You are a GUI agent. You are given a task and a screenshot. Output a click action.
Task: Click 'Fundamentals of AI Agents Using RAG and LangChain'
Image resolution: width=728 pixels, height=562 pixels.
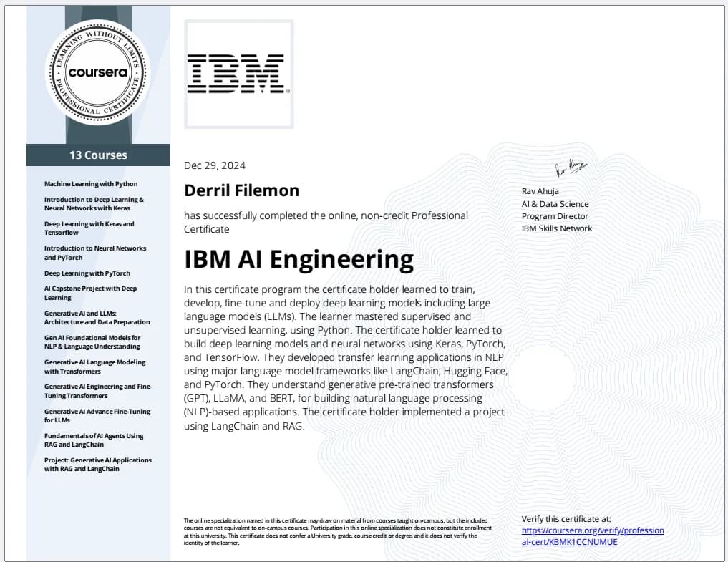point(94,440)
